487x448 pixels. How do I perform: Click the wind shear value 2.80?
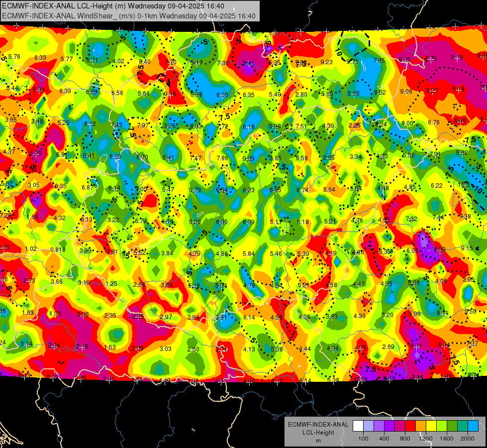click(301, 94)
